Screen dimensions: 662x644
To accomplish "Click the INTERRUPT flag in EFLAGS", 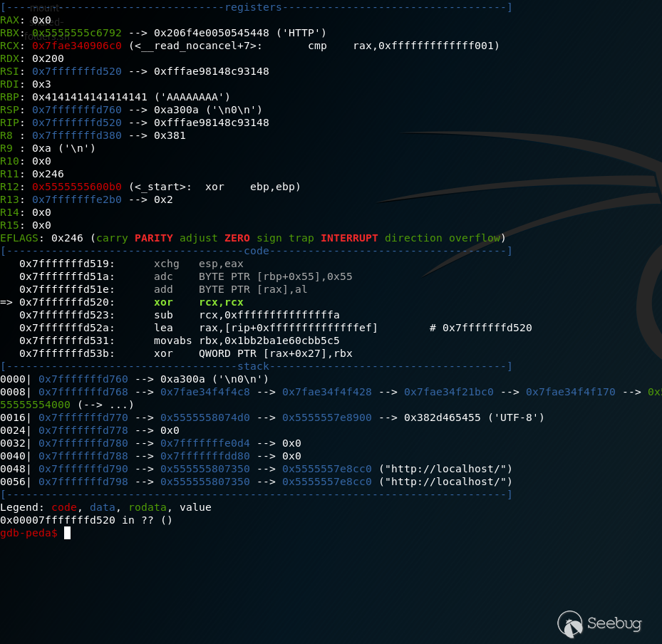I will pyautogui.click(x=349, y=238).
